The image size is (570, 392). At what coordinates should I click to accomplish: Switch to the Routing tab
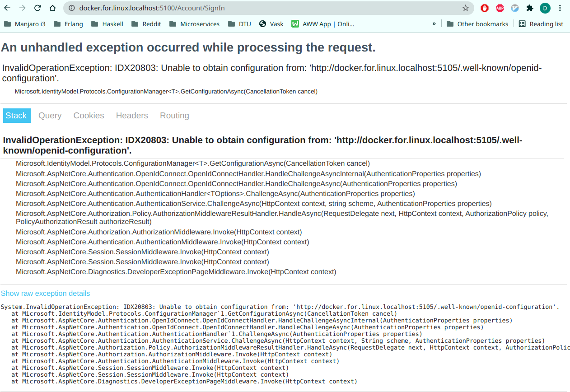pyautogui.click(x=174, y=116)
